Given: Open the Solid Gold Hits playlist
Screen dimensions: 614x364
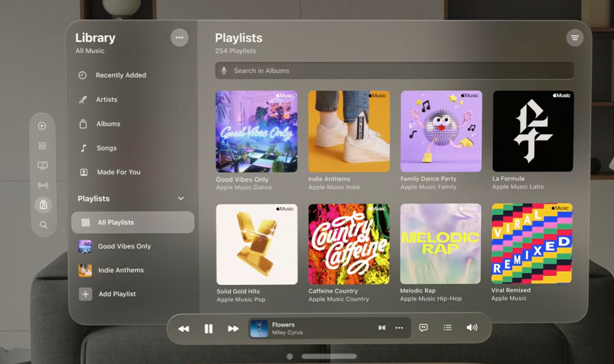Looking at the screenshot, I should coord(257,244).
